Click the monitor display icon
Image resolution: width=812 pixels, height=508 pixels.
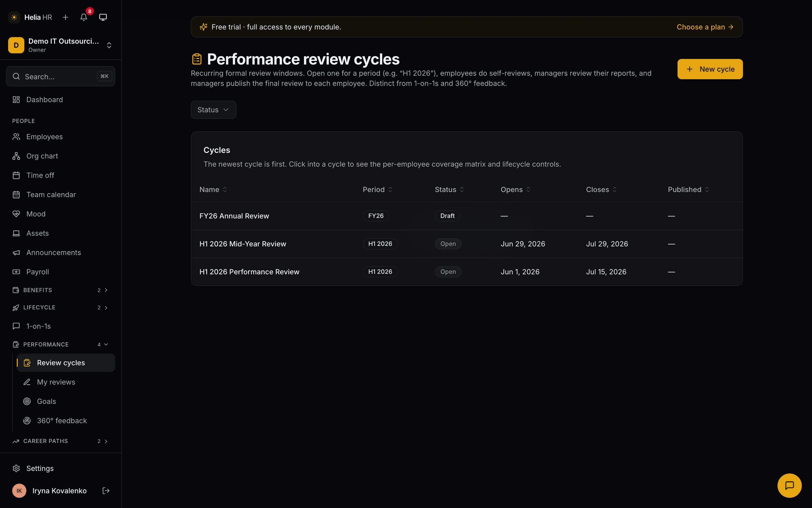pyautogui.click(x=103, y=17)
